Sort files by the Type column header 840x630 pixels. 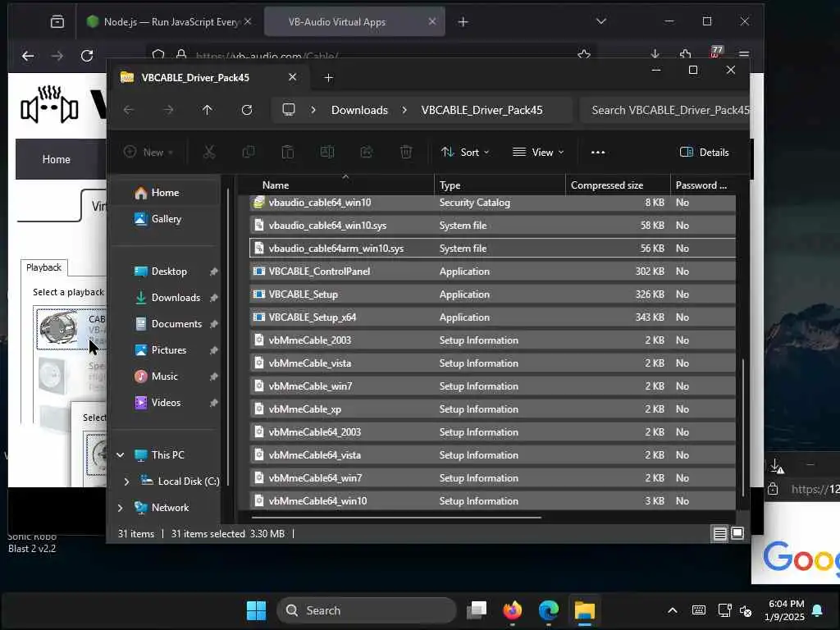tap(500, 185)
